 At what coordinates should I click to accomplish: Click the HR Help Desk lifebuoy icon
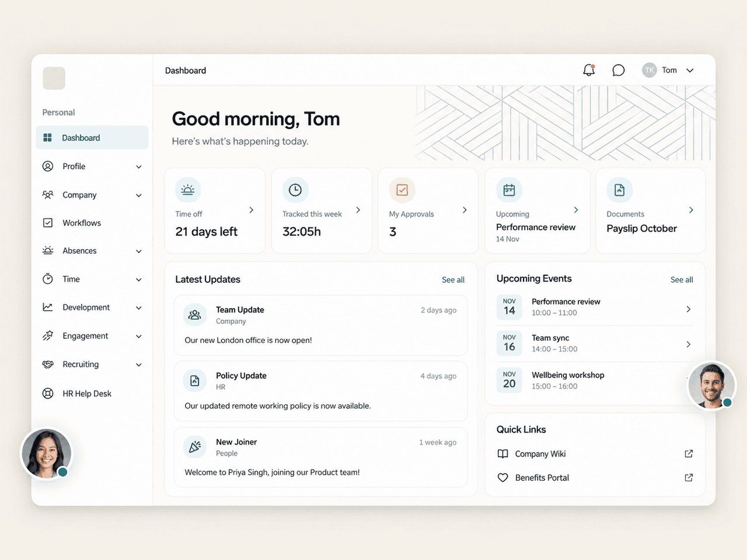(x=48, y=394)
